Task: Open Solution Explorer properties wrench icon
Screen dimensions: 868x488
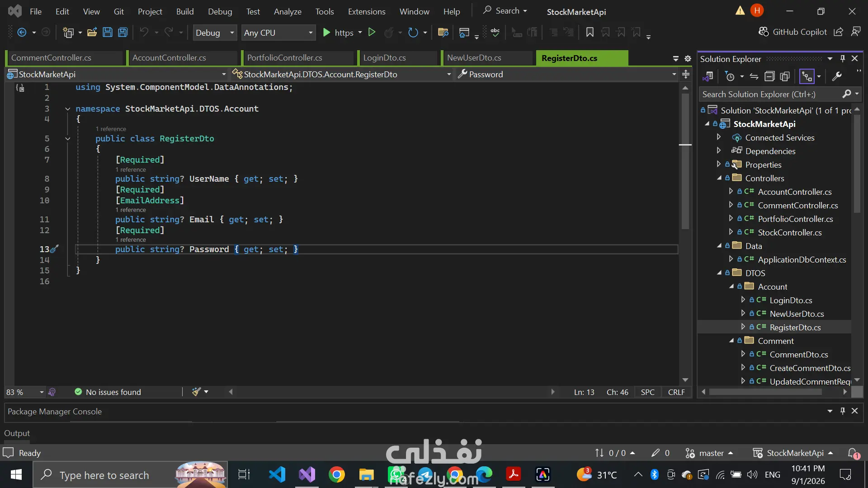Action: [x=837, y=77]
